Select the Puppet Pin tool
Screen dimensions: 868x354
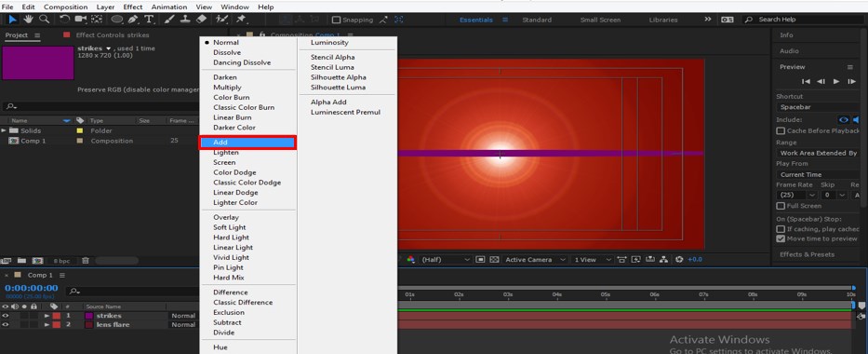[241, 20]
